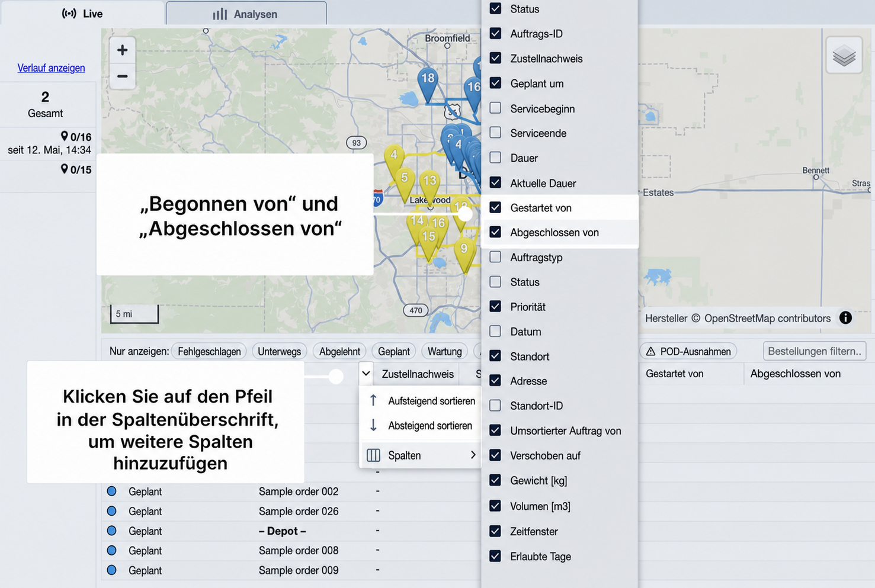Open the map layers switcher

click(844, 56)
